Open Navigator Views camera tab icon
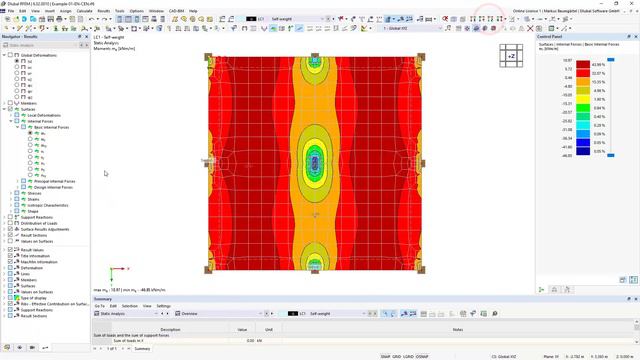This screenshot has height=360, width=640. point(32,347)
